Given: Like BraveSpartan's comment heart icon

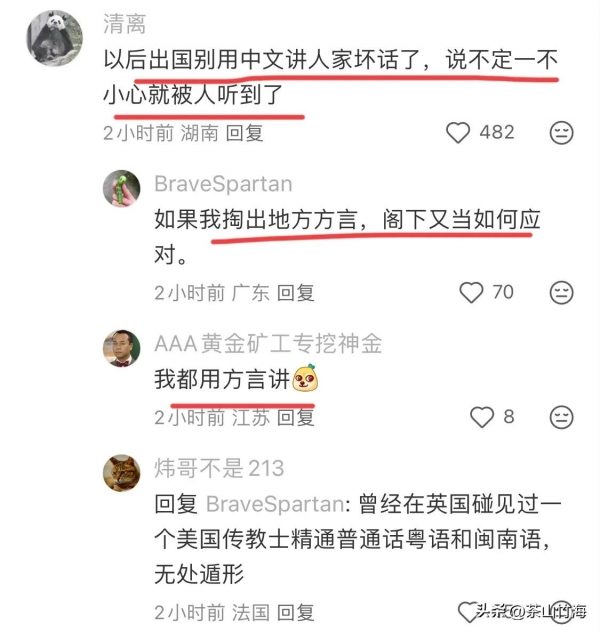Looking at the screenshot, I should tap(471, 292).
